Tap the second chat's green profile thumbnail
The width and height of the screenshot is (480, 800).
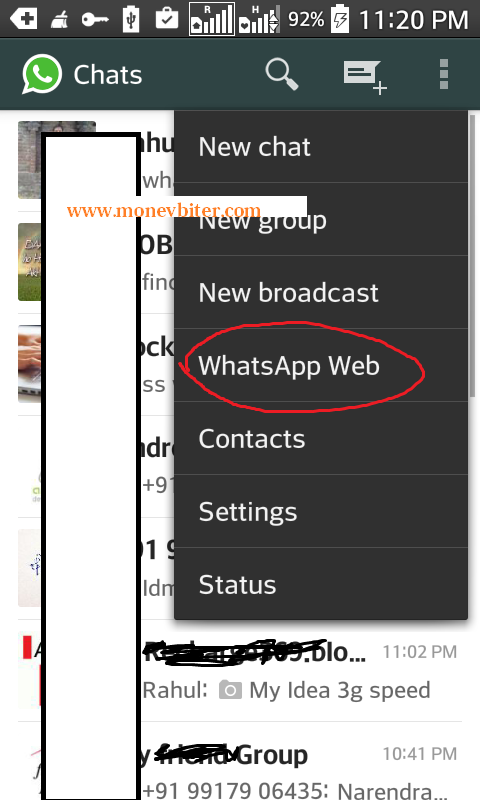tap(30, 262)
